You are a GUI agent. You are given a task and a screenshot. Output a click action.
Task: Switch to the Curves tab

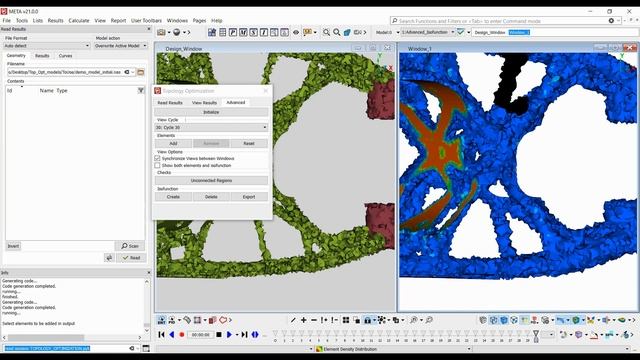pyautogui.click(x=65, y=56)
